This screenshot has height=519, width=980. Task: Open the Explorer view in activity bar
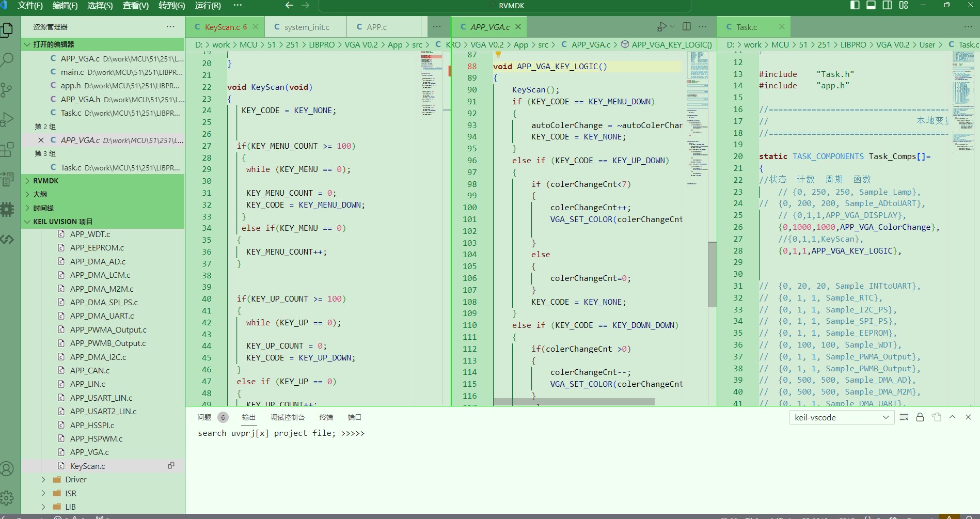[x=7, y=30]
